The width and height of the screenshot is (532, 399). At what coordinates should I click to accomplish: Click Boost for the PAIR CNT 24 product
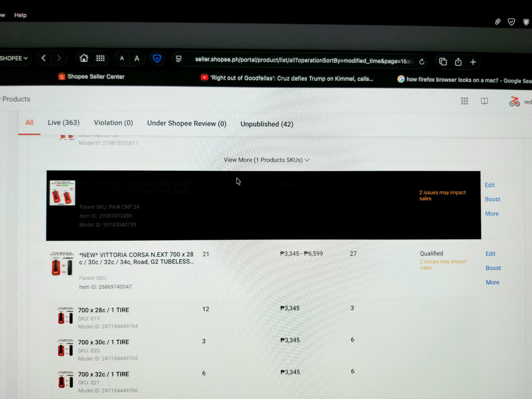[x=492, y=199]
